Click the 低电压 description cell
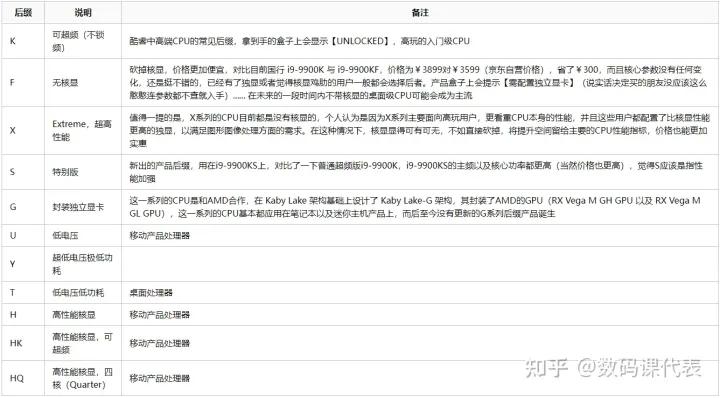The image size is (720, 398). (x=83, y=235)
